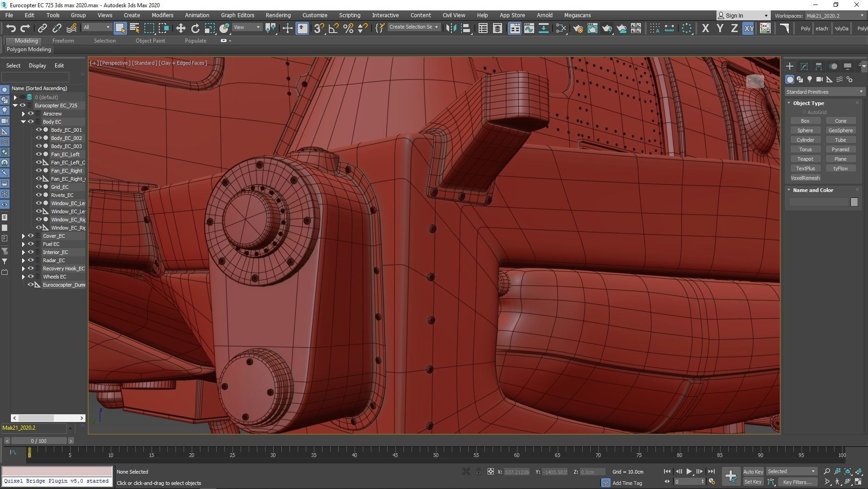The width and height of the screenshot is (868, 489).
Task: Show the Cameras creation category
Action: [x=820, y=79]
